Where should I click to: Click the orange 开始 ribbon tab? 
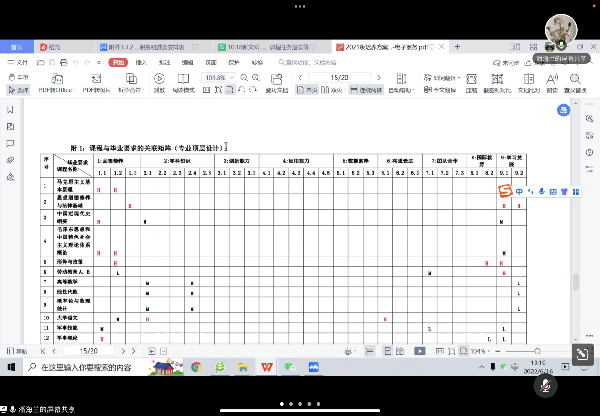coord(118,61)
